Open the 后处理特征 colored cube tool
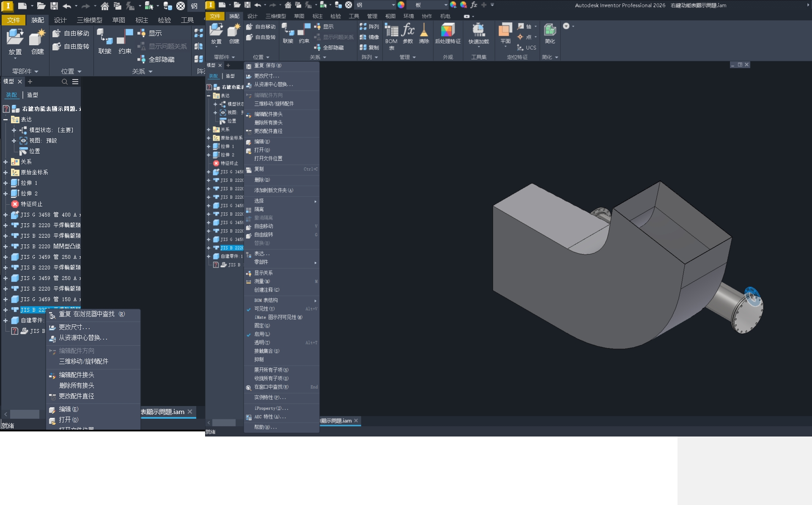The width and height of the screenshot is (812, 505). (448, 33)
